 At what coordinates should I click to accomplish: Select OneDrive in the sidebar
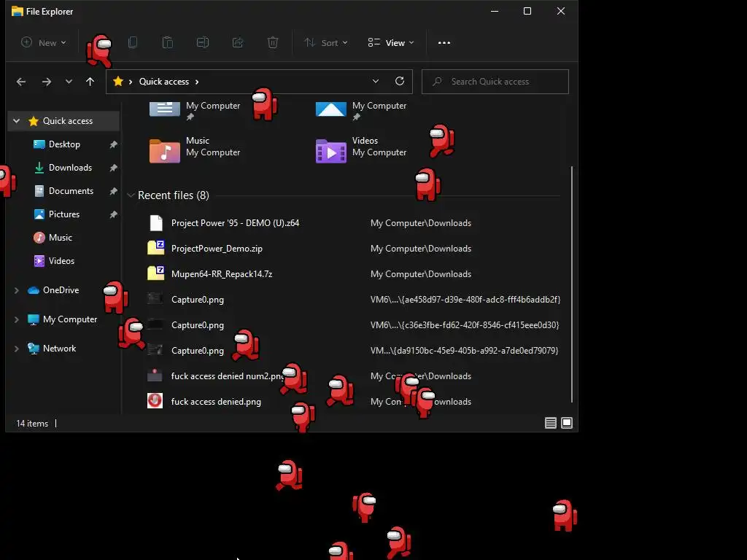[61, 290]
